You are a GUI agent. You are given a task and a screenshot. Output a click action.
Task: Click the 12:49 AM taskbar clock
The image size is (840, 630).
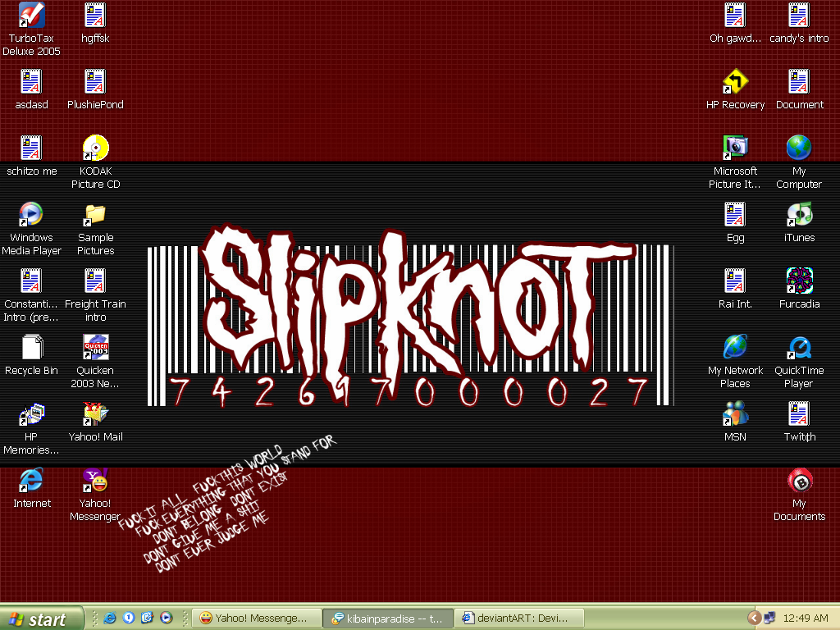tap(806, 619)
